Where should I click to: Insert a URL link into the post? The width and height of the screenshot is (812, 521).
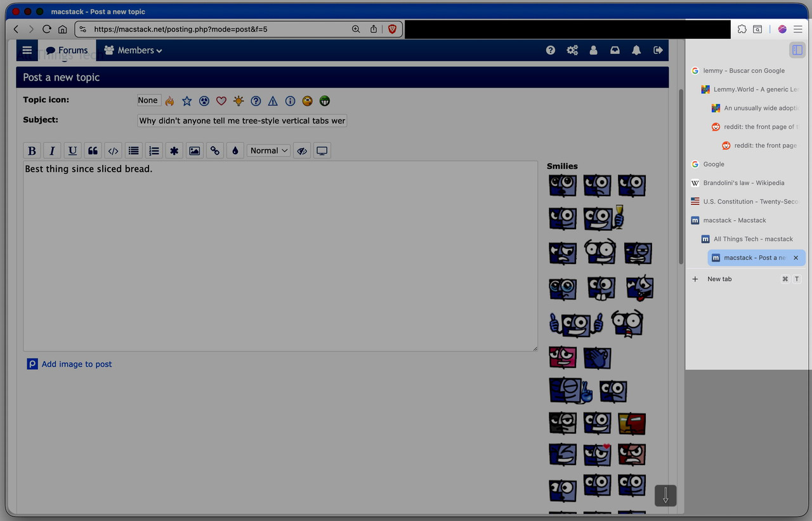(214, 150)
